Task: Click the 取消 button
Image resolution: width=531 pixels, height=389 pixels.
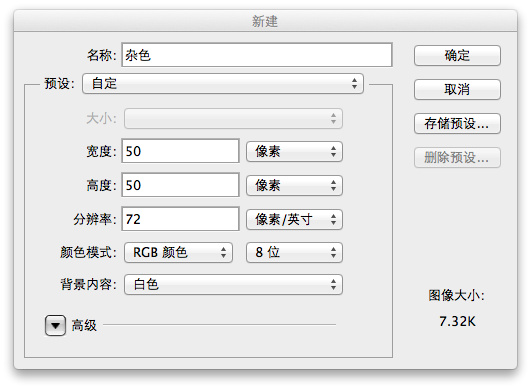Action: point(457,89)
